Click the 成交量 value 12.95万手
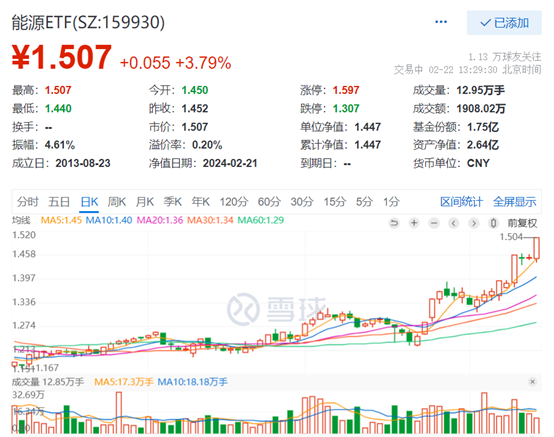554x437 pixels. (x=481, y=90)
